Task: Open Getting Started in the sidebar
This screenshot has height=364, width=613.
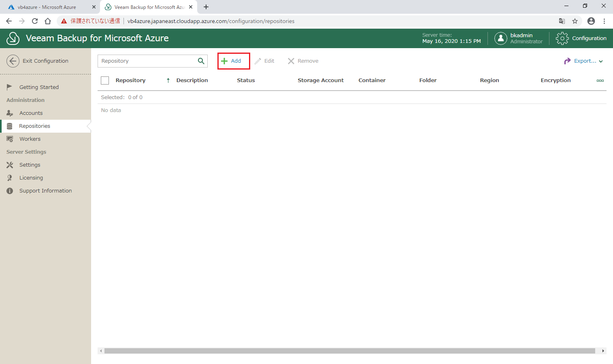Action: pyautogui.click(x=39, y=87)
